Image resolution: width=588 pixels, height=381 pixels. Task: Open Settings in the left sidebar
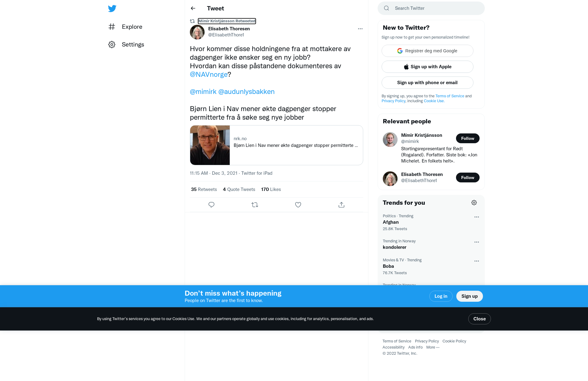click(126, 44)
